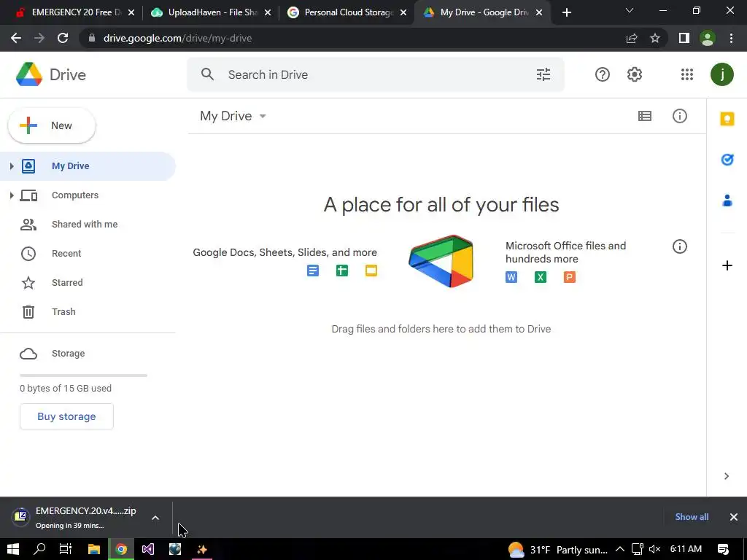Open the Google account avatar 'j'
Image resolution: width=747 pixels, height=560 pixels.
[x=721, y=74]
